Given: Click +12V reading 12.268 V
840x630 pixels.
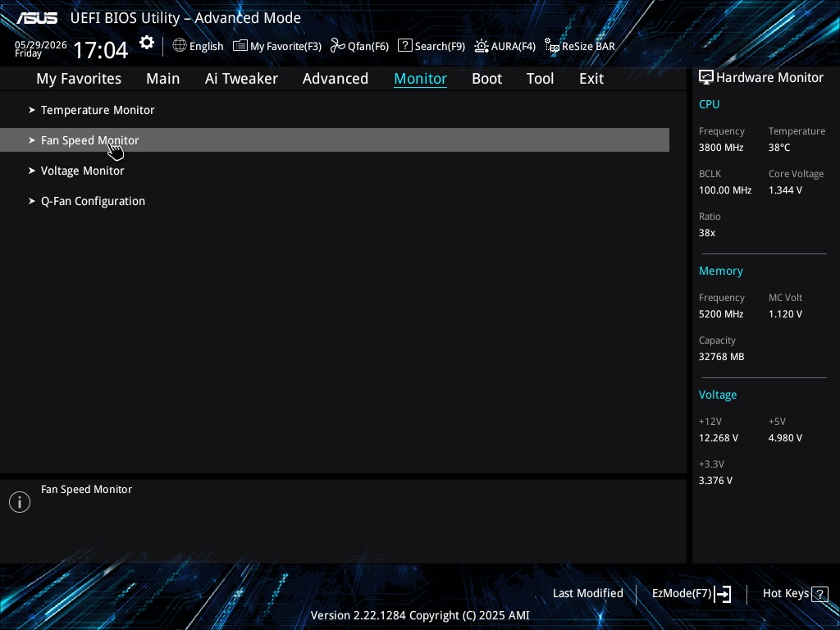Looking at the screenshot, I should 719,438.
